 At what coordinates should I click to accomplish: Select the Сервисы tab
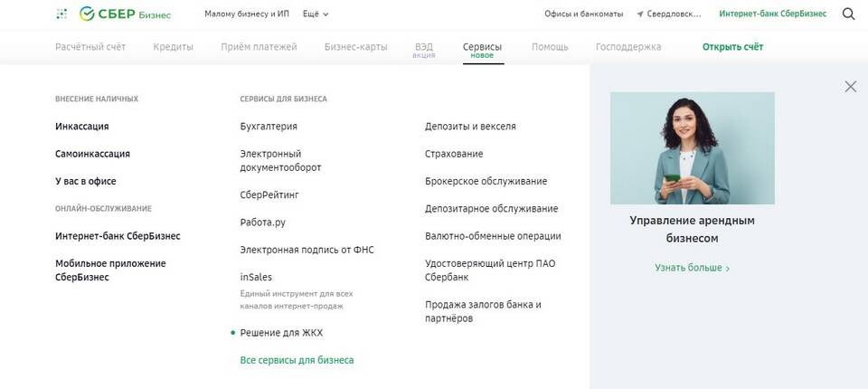click(x=482, y=47)
